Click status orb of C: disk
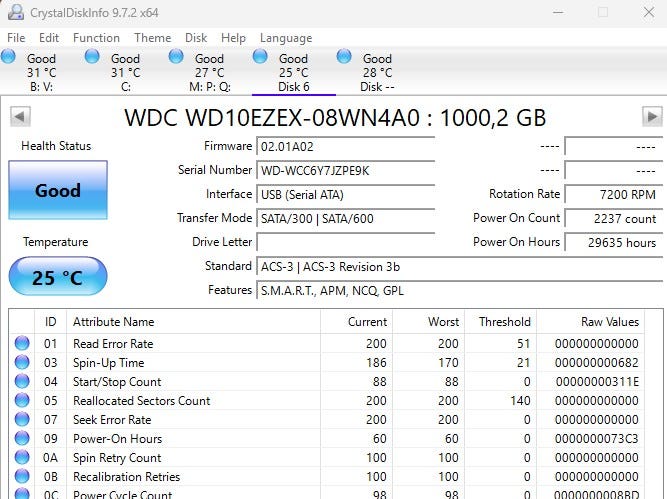The height and width of the screenshot is (499, 667). [x=92, y=56]
